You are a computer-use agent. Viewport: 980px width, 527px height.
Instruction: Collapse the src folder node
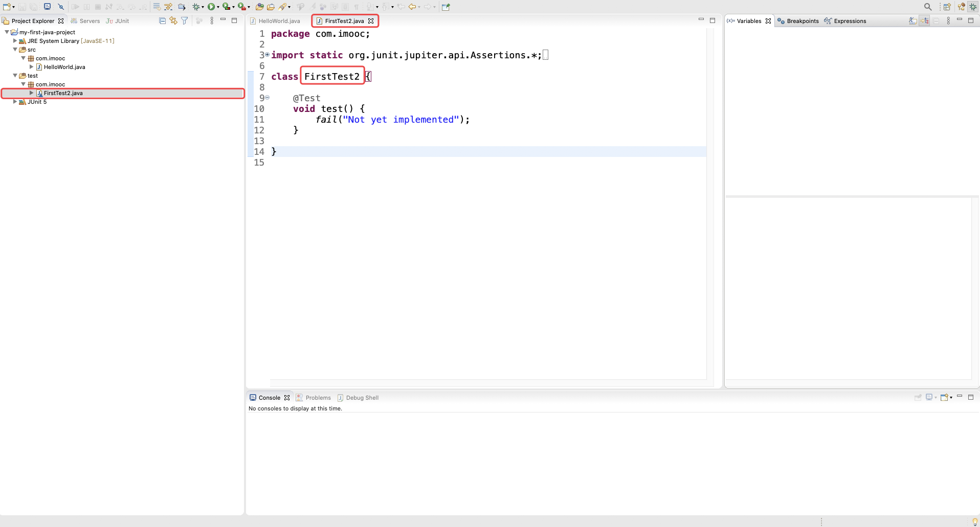click(x=15, y=50)
